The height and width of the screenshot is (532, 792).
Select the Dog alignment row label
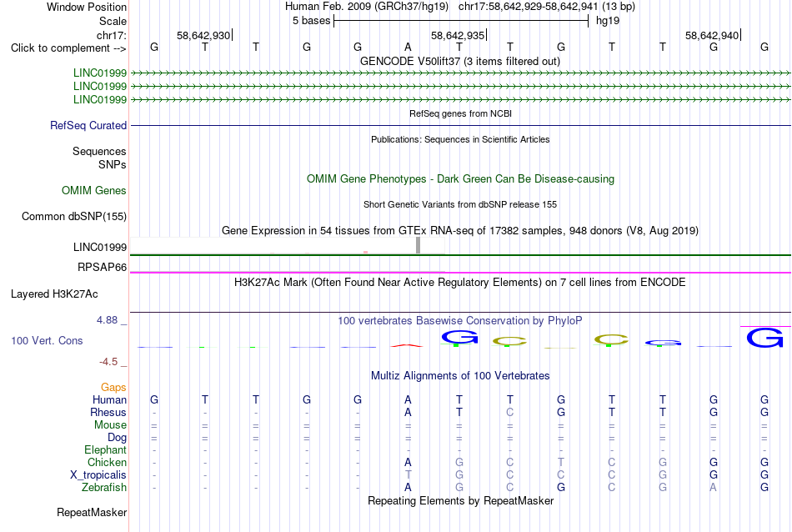pos(117,438)
